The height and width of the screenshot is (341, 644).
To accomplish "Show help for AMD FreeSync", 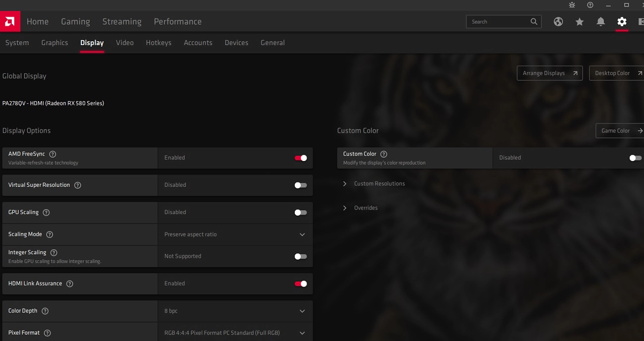I will 53,154.
